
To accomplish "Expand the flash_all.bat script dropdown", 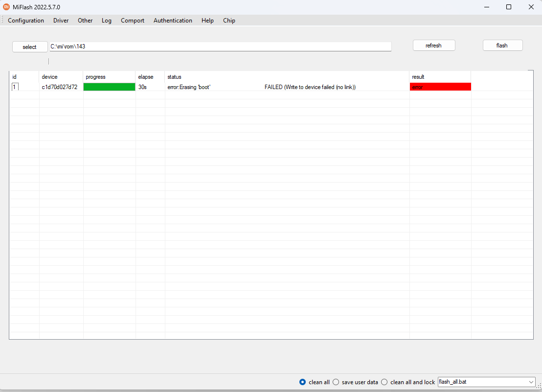I will (531, 382).
